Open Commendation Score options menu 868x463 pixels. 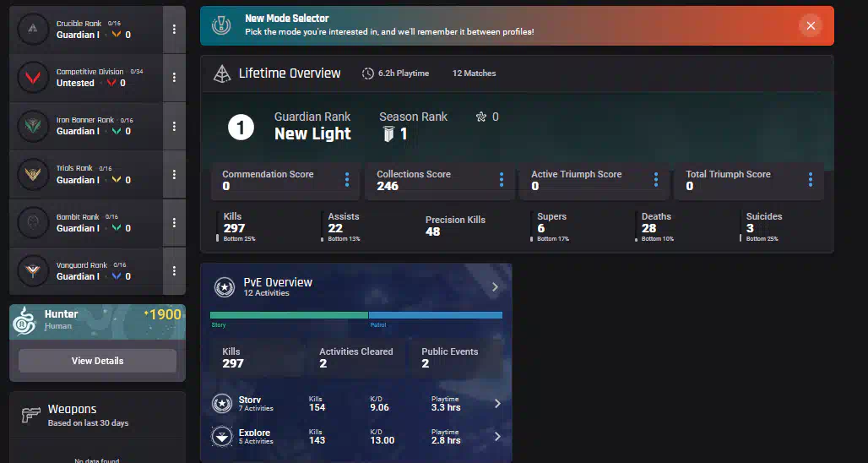point(347,179)
